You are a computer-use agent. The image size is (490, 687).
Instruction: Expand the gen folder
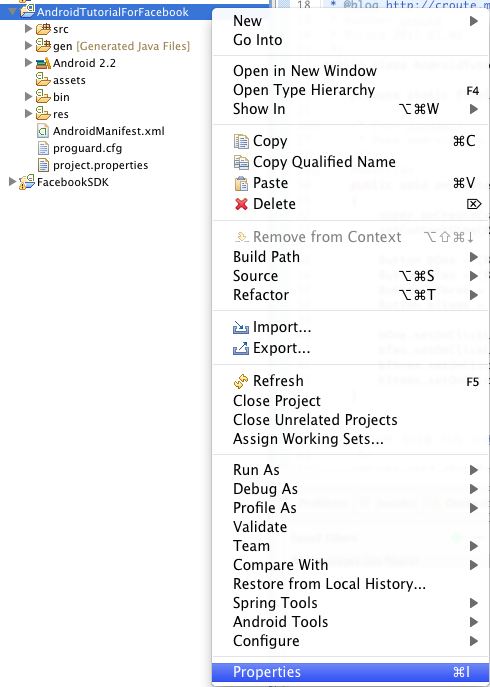point(28,46)
